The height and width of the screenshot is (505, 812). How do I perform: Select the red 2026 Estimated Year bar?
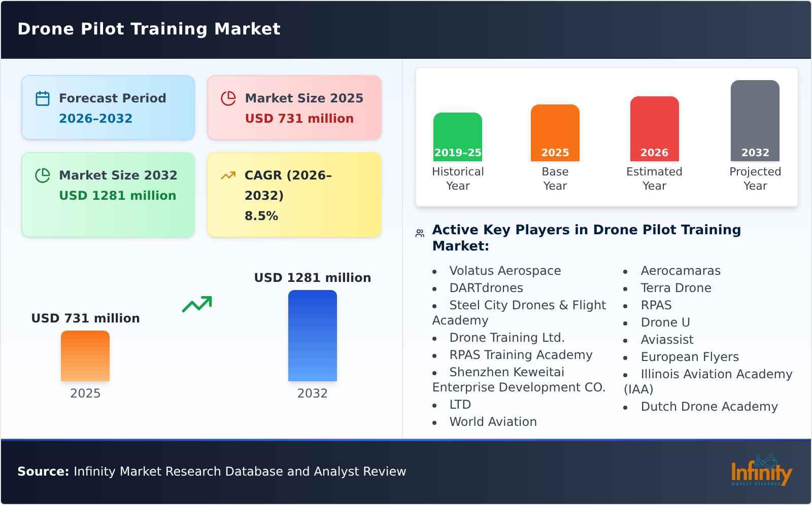click(654, 128)
